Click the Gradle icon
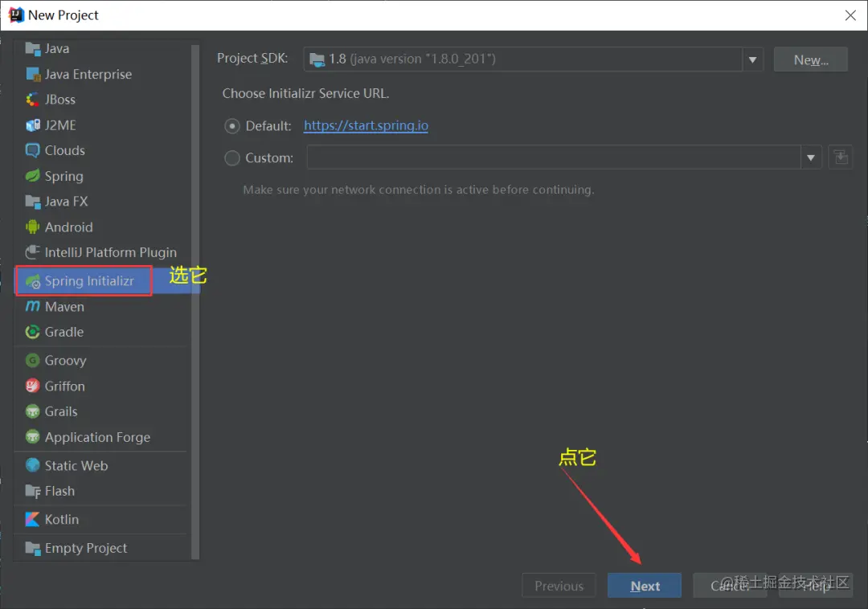Viewport: 868px width, 609px height. tap(33, 332)
